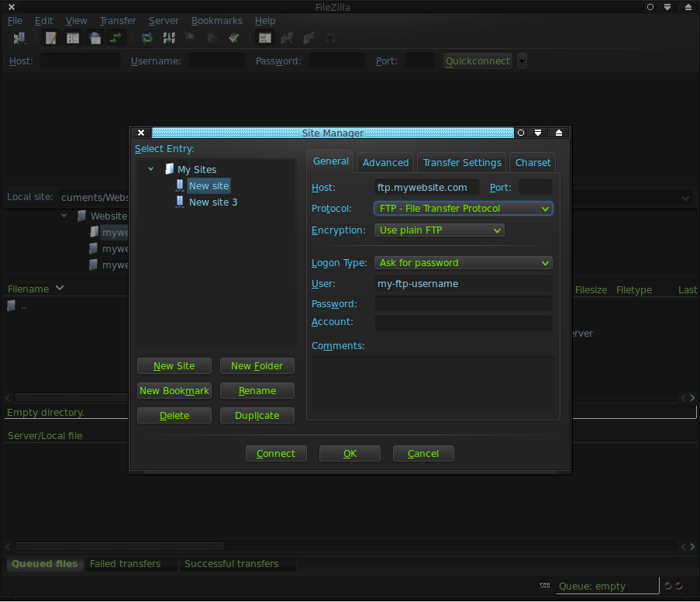This screenshot has height=602, width=700.
Task: Click the Rename button
Action: [x=257, y=391]
